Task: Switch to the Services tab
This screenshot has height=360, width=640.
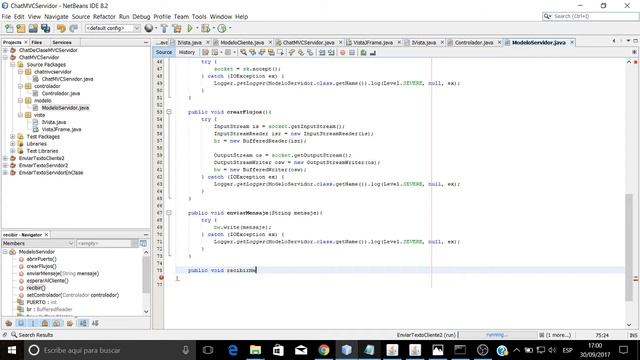Action: pos(62,42)
